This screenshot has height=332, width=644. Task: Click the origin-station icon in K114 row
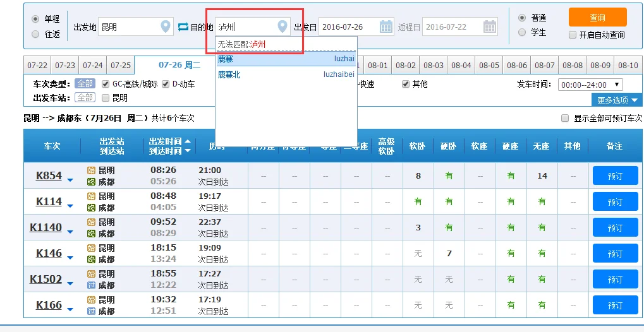pos(91,196)
